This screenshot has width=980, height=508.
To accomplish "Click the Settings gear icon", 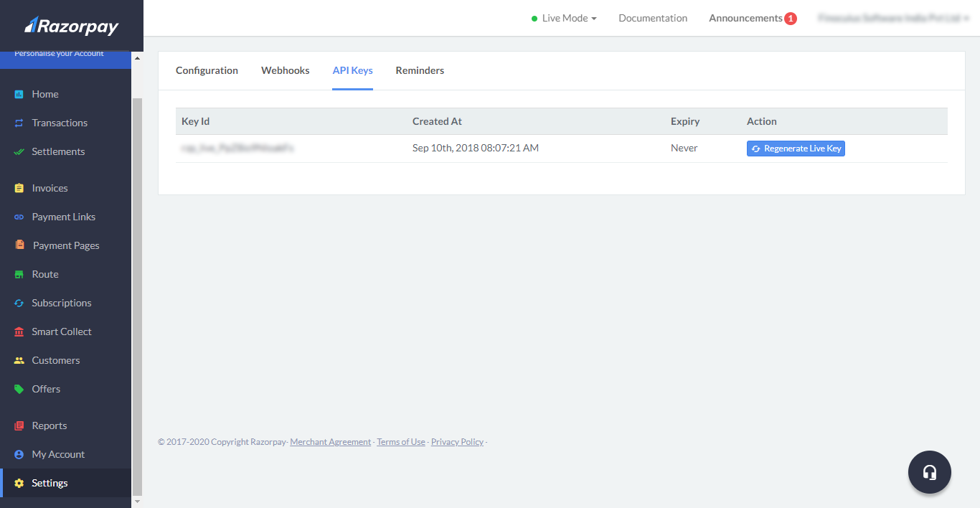I will [19, 483].
